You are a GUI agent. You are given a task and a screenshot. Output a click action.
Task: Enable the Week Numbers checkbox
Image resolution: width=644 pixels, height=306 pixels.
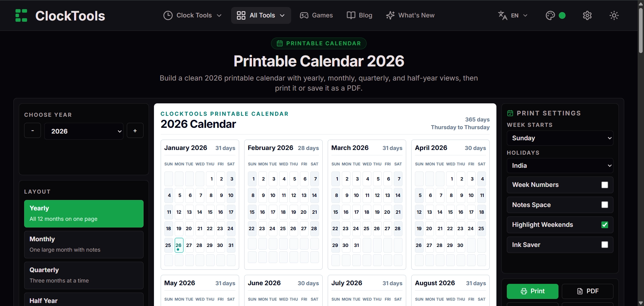tap(605, 185)
